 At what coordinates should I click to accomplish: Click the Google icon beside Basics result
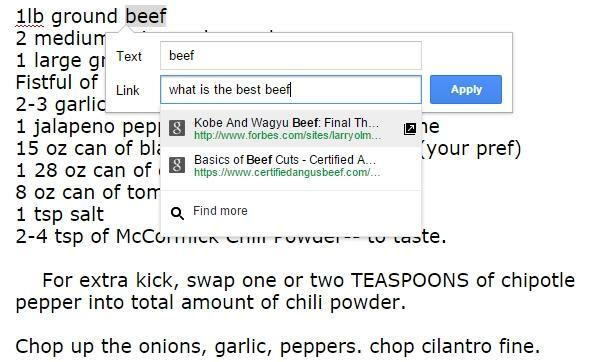177,165
